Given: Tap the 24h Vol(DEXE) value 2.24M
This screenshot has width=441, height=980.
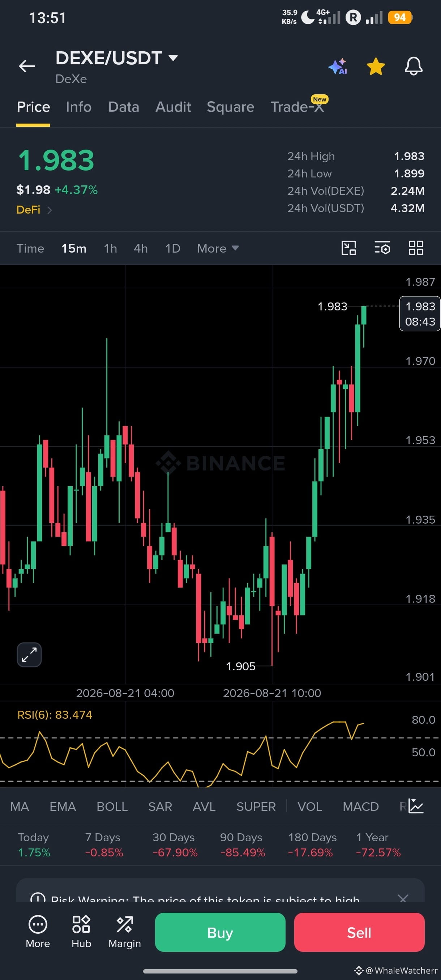Looking at the screenshot, I should click(407, 191).
